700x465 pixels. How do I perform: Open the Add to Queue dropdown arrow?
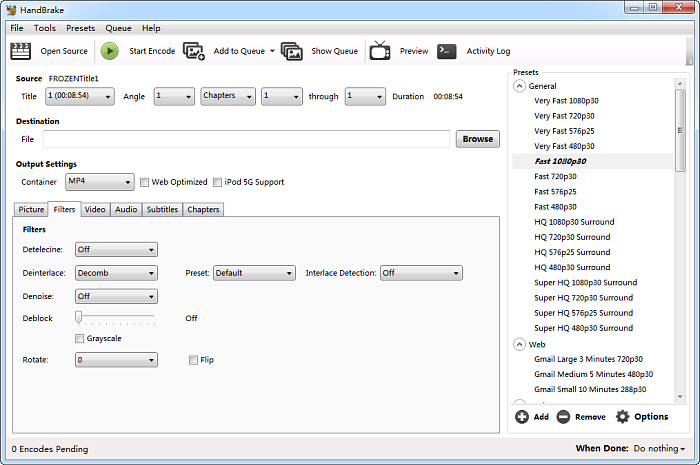tap(272, 51)
